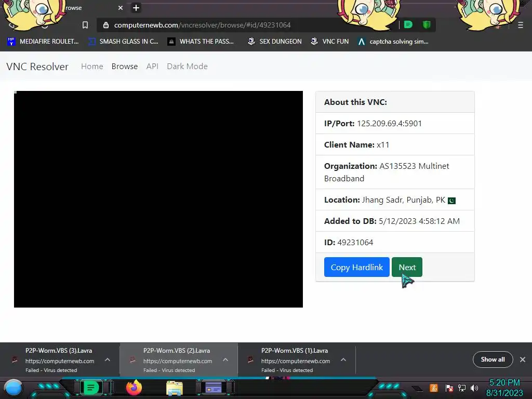Click the green chat extension icon in toolbar

[x=408, y=25]
